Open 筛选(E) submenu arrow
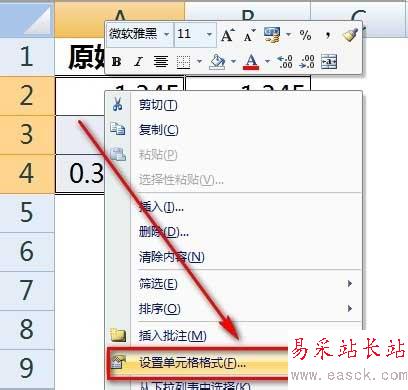 click(x=350, y=284)
